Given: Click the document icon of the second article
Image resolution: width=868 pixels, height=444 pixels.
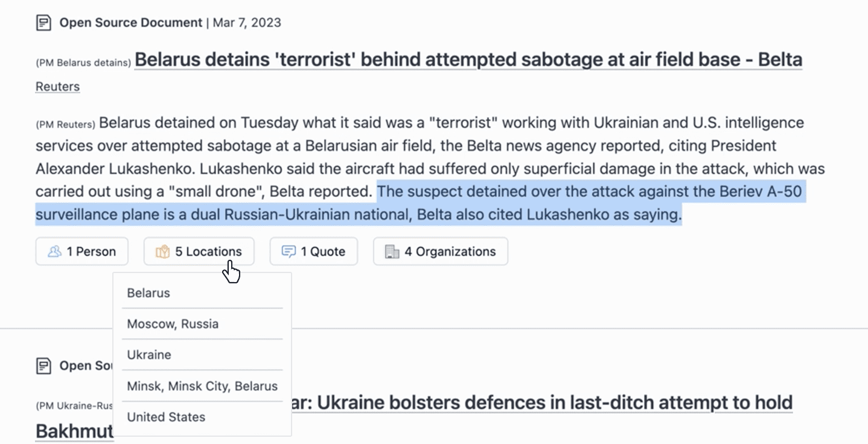Looking at the screenshot, I should (43, 365).
